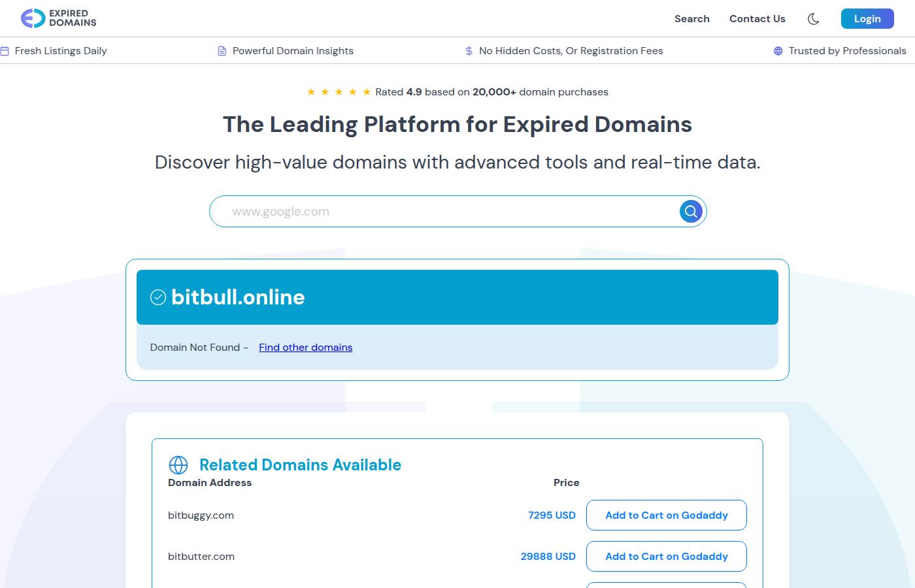Click the Domain Address column header

click(x=210, y=483)
